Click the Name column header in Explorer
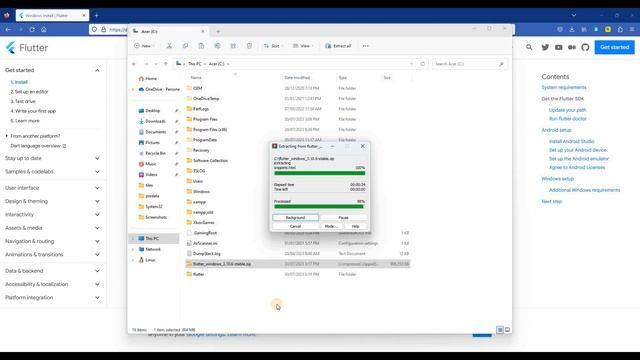The height and width of the screenshot is (360, 640). click(x=196, y=78)
